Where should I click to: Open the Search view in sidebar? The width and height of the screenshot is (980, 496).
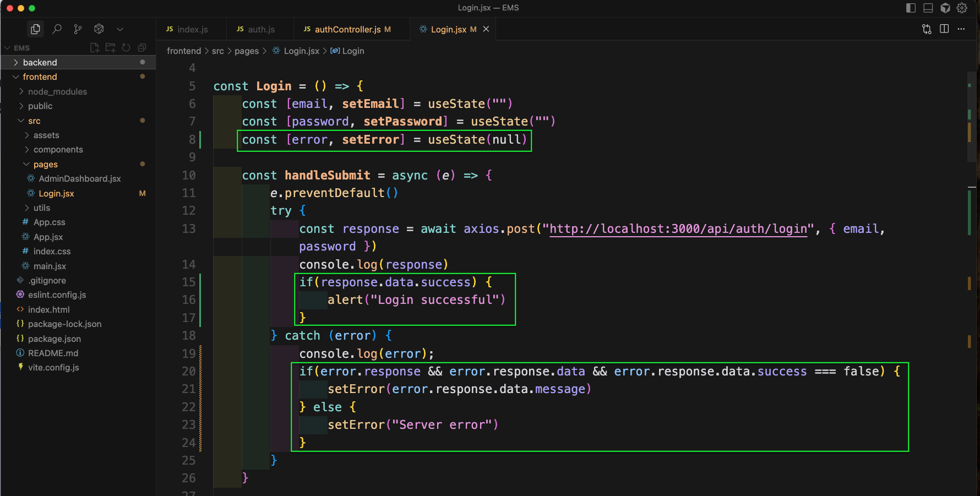(57, 29)
